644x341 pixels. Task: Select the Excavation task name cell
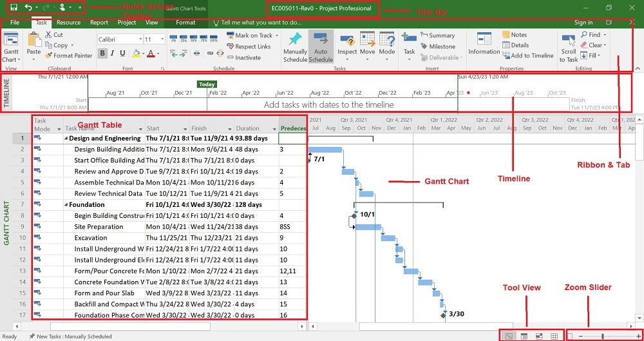pyautogui.click(x=104, y=238)
